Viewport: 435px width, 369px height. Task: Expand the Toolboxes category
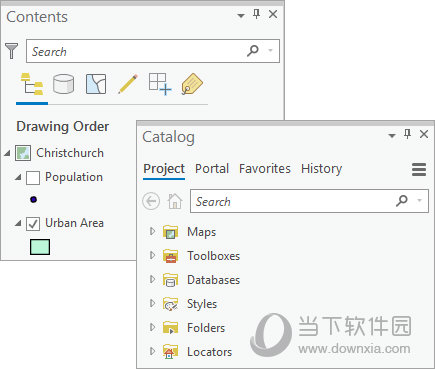pos(152,255)
